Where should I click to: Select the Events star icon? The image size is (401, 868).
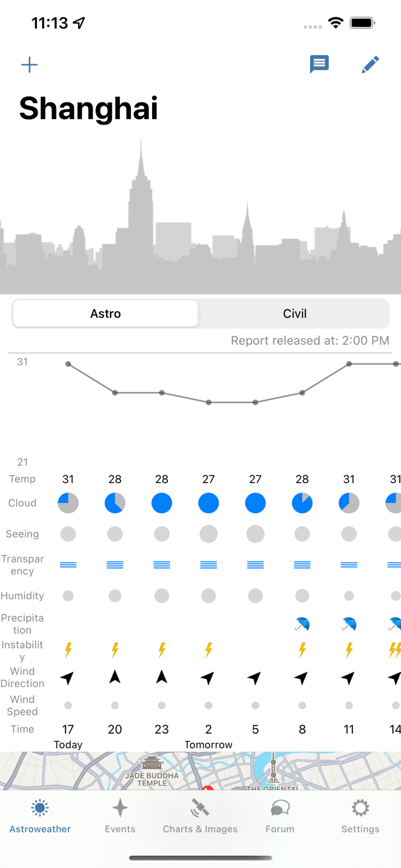(x=120, y=808)
